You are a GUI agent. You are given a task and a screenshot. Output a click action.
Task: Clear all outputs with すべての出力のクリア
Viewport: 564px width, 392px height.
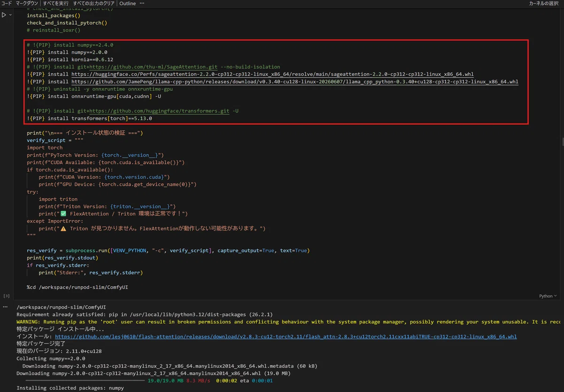94,3
